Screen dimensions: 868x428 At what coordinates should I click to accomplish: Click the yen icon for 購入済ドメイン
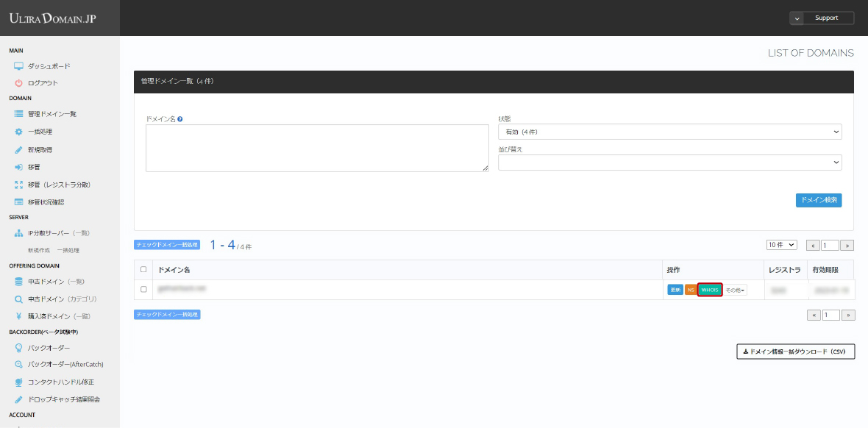pos(19,316)
